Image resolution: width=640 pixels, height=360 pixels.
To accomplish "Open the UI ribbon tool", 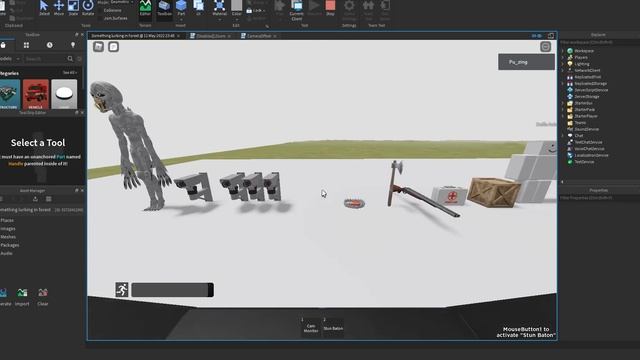I will click(x=199, y=8).
